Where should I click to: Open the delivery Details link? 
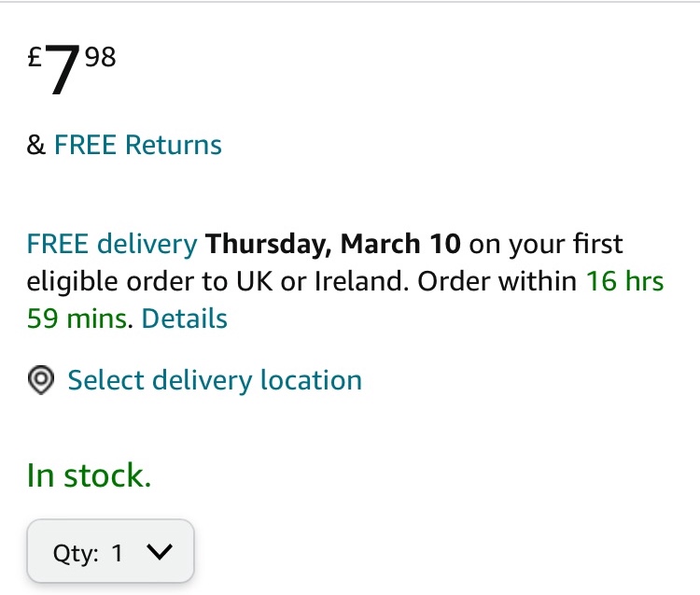click(185, 319)
